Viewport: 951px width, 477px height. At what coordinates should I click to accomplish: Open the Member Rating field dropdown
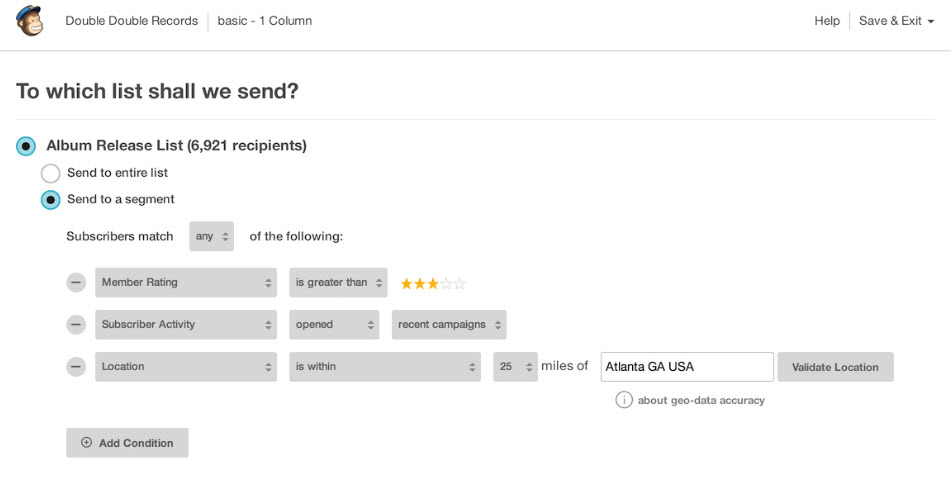click(x=186, y=282)
